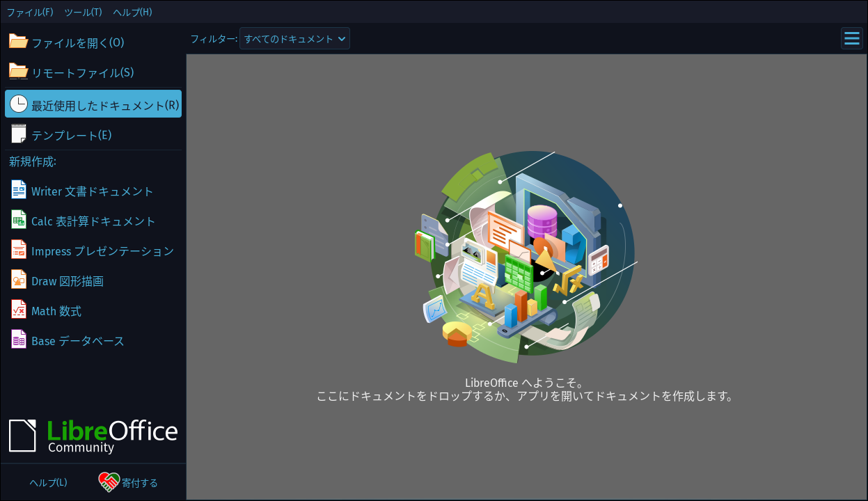Create a Writer 文書ドキュメント
This screenshot has width=868, height=501.
pos(93,191)
